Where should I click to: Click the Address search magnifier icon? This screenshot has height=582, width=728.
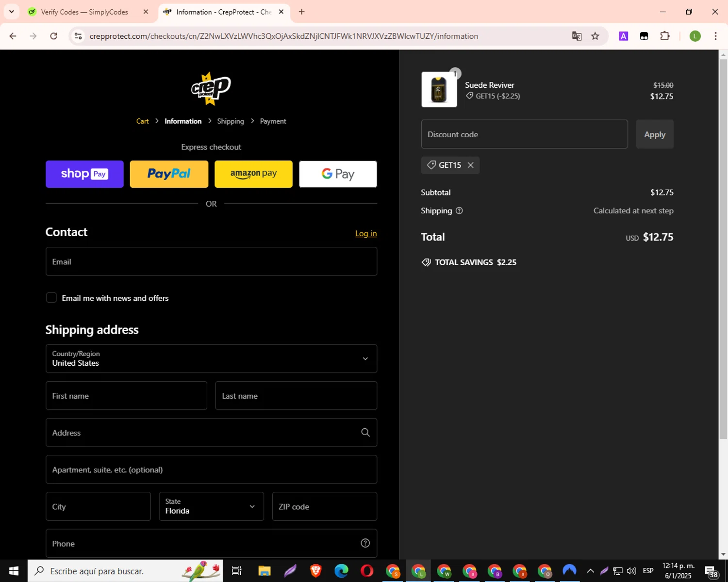pyautogui.click(x=365, y=433)
